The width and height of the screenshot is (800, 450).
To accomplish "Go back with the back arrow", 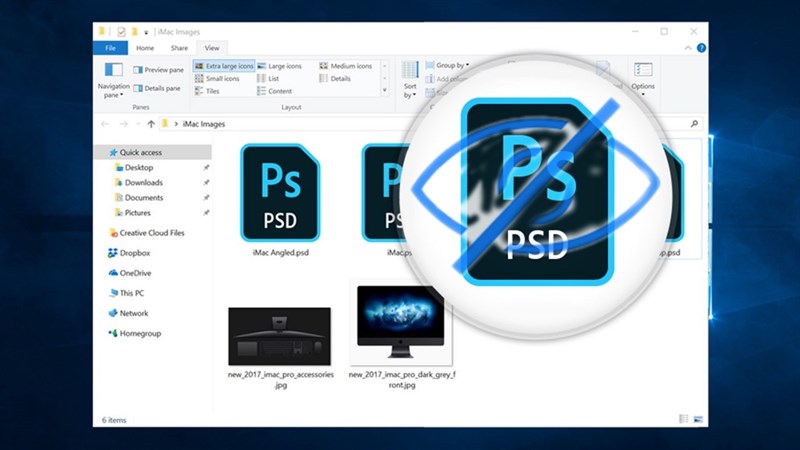I will pyautogui.click(x=105, y=124).
